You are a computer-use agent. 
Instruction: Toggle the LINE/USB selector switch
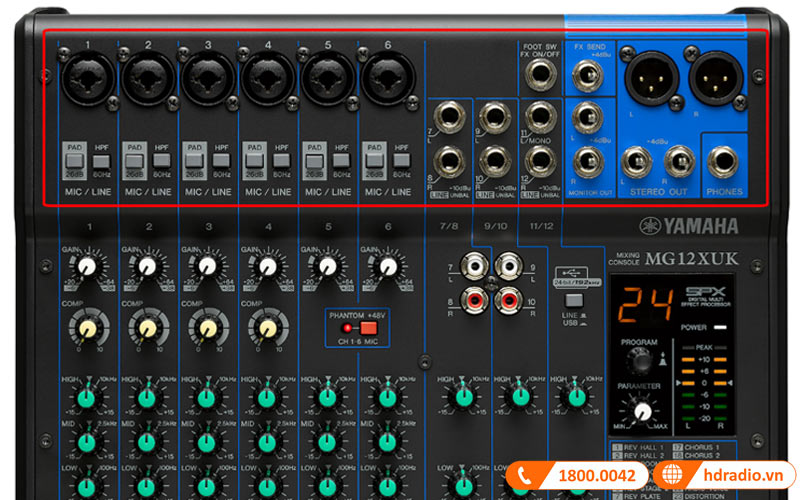coord(574,299)
